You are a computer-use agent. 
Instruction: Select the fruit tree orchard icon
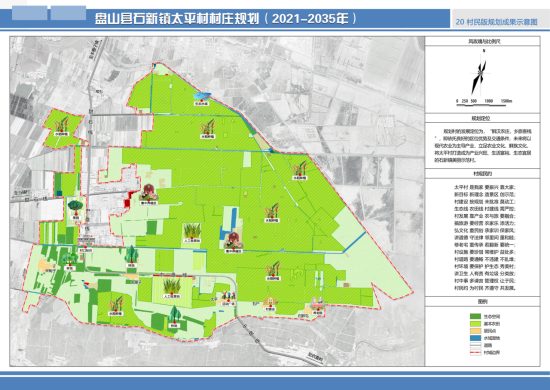pos(75,206)
